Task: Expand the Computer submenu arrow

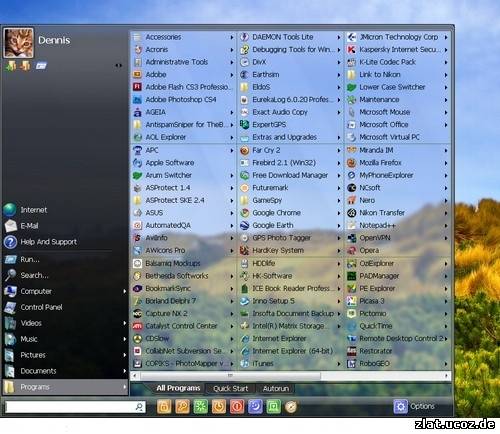Action: [125, 291]
